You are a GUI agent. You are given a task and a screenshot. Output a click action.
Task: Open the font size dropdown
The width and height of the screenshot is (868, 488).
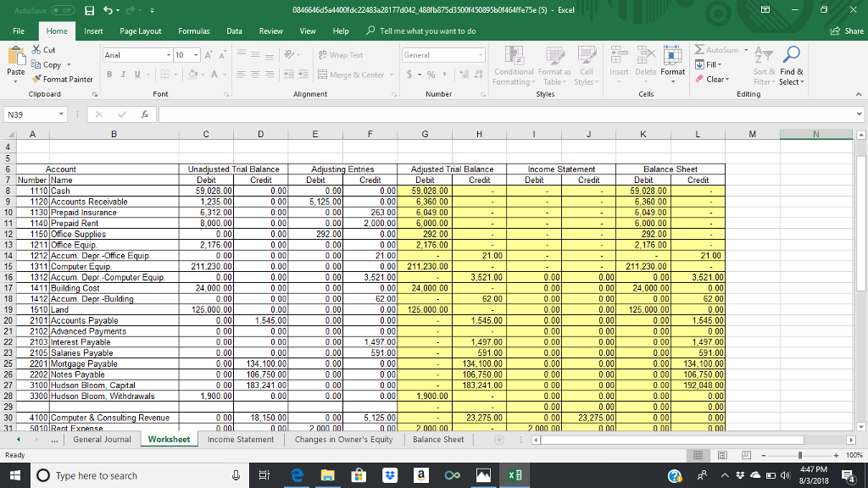tap(195, 54)
